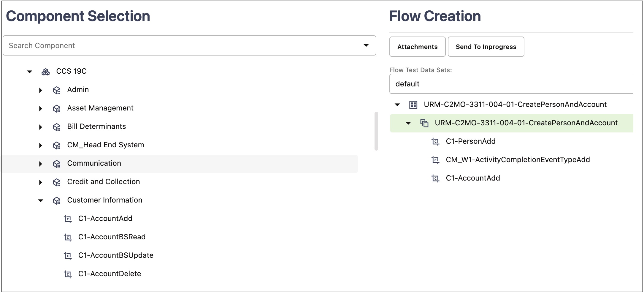Select C1-AccountBSUpdate component
Screen dimensions: 644x294
point(116,255)
